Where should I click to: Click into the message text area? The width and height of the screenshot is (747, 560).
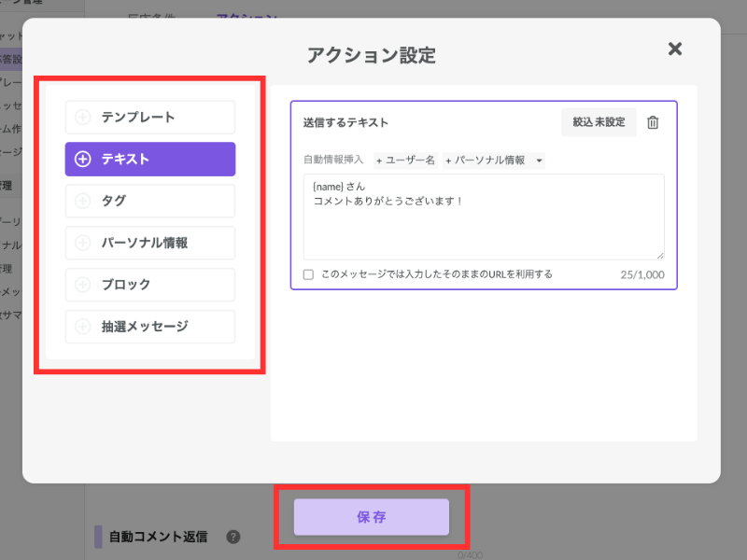(x=484, y=224)
